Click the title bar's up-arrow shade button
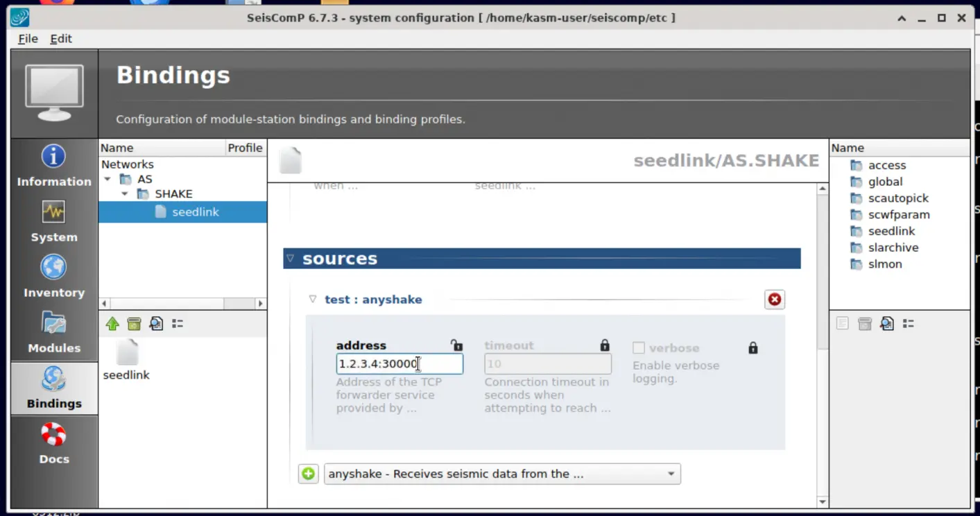Viewport: 980px width, 516px height. (901, 19)
